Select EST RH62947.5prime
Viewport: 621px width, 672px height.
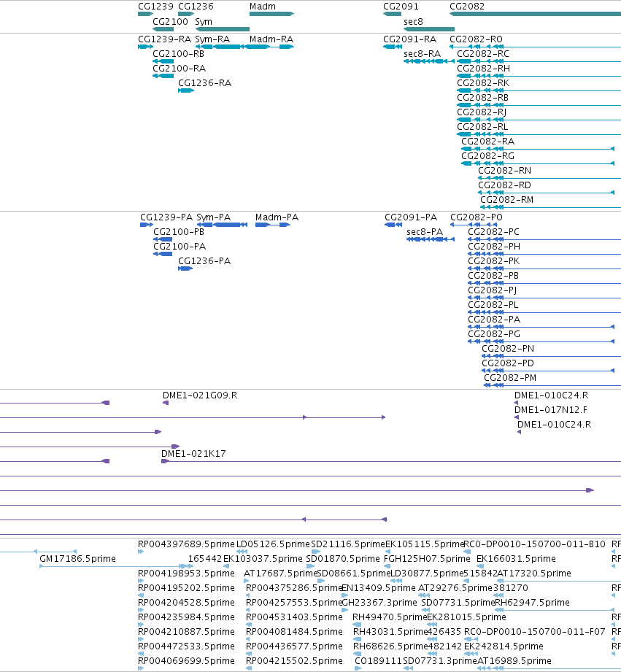(532, 603)
